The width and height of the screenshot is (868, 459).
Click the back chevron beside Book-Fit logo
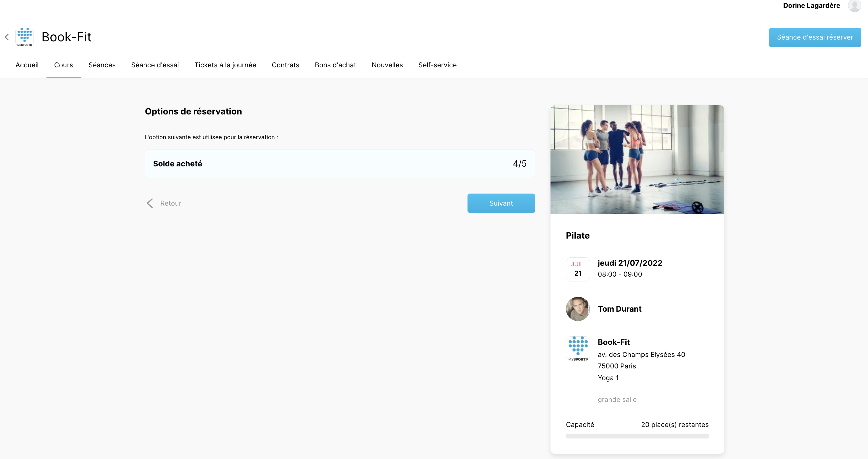click(x=7, y=37)
